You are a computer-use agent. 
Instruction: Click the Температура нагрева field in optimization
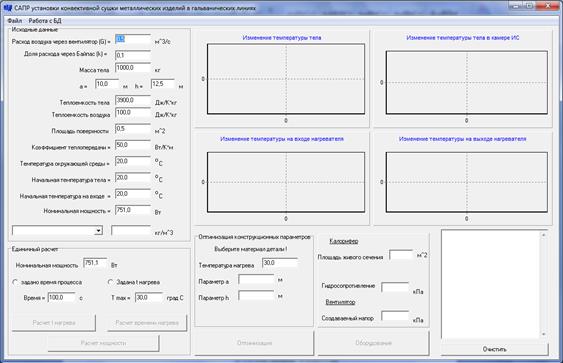[280, 263]
